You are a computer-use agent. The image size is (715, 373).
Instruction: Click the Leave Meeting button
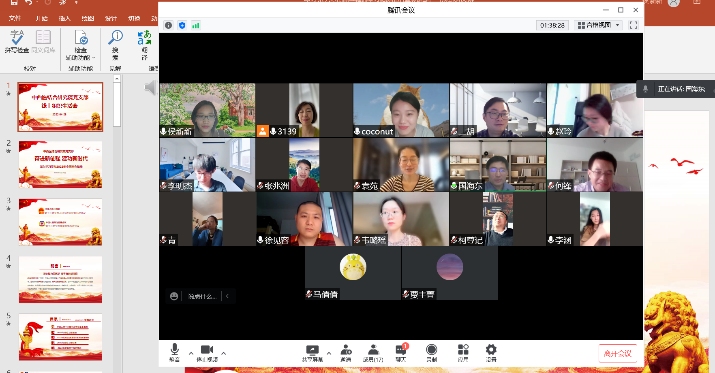[x=617, y=353]
